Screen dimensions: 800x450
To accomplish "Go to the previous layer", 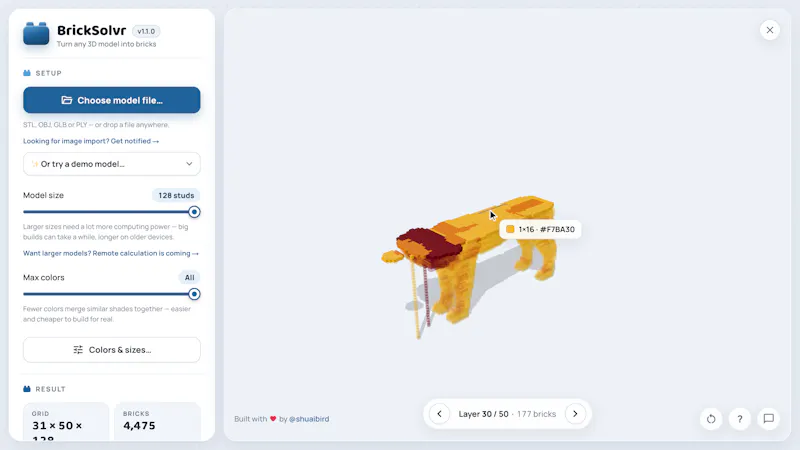I will (x=439, y=414).
